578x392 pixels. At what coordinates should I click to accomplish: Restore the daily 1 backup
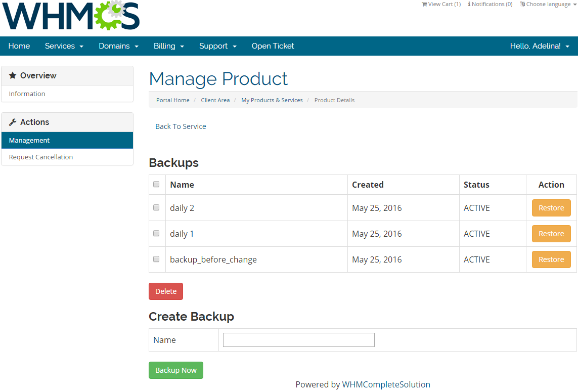pos(551,233)
